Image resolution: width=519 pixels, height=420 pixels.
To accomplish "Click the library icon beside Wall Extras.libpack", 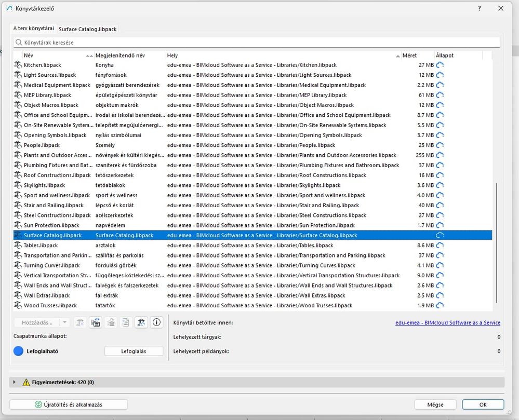I will (x=18, y=295).
